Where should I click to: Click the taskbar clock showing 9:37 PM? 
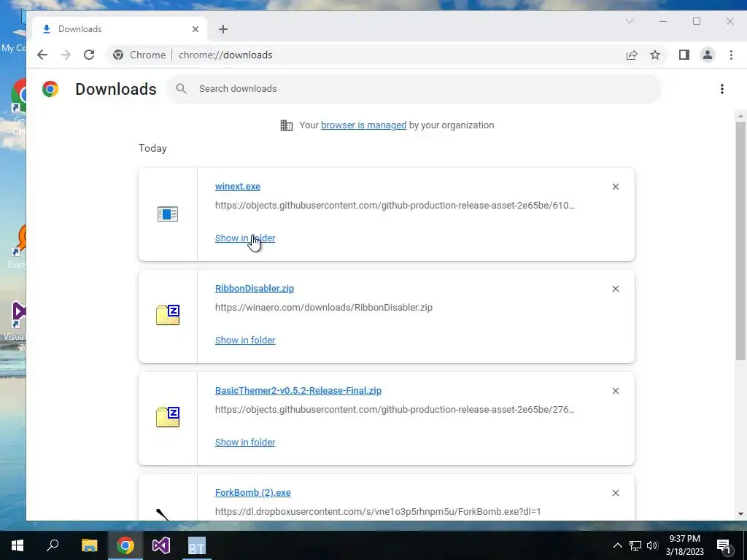pyautogui.click(x=684, y=545)
